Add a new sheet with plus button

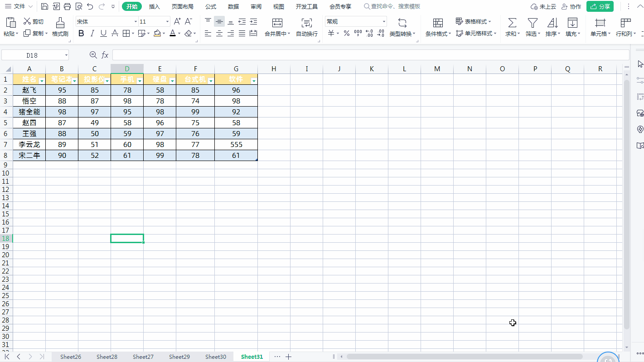pyautogui.click(x=288, y=357)
